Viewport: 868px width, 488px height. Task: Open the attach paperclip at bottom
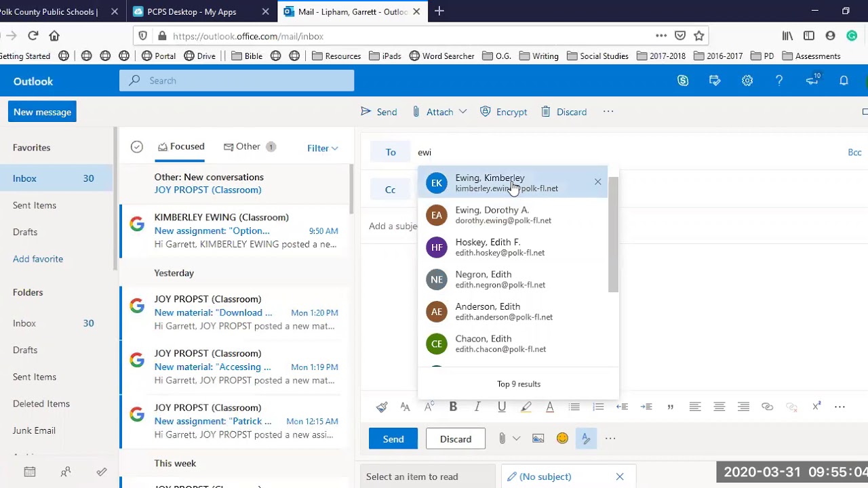pos(502,439)
